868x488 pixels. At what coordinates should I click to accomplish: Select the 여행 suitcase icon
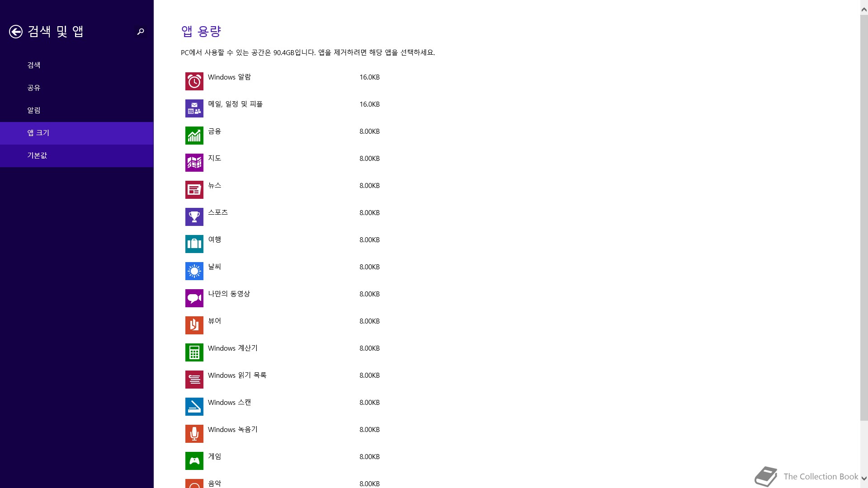tap(194, 244)
